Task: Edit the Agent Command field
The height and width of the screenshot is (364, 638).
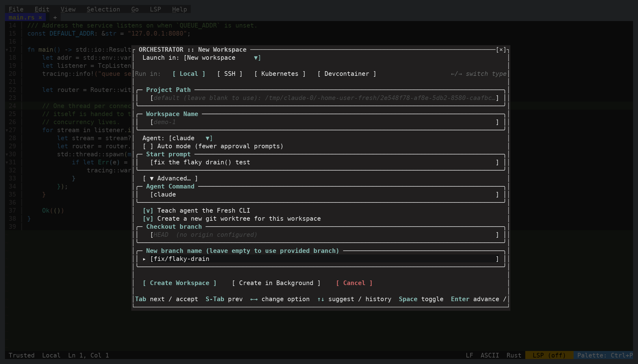Action: click(324, 194)
